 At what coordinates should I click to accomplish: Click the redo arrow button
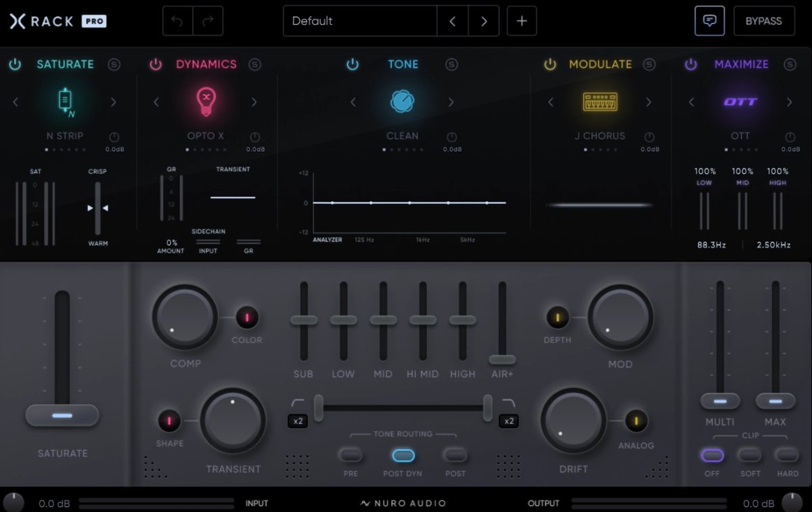[208, 21]
